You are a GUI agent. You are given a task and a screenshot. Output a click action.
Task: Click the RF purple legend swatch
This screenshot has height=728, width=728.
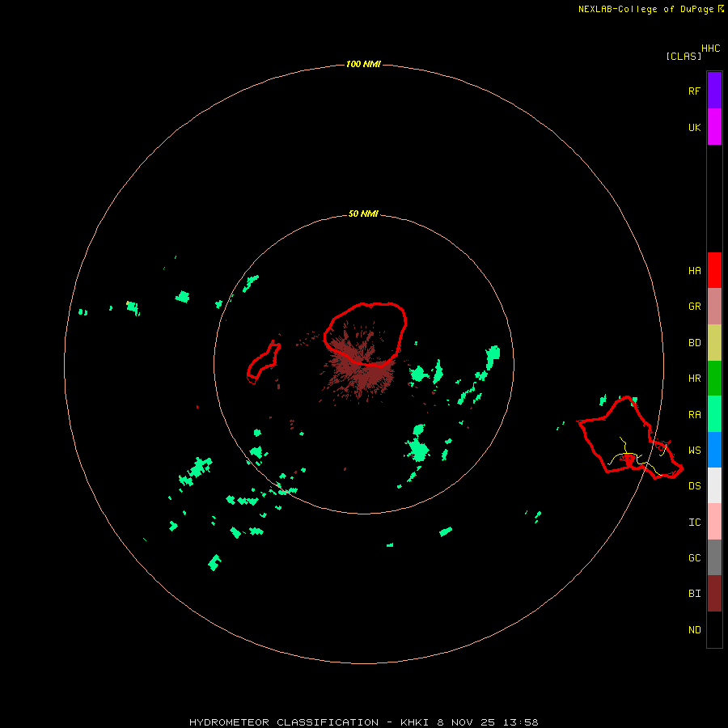(714, 91)
